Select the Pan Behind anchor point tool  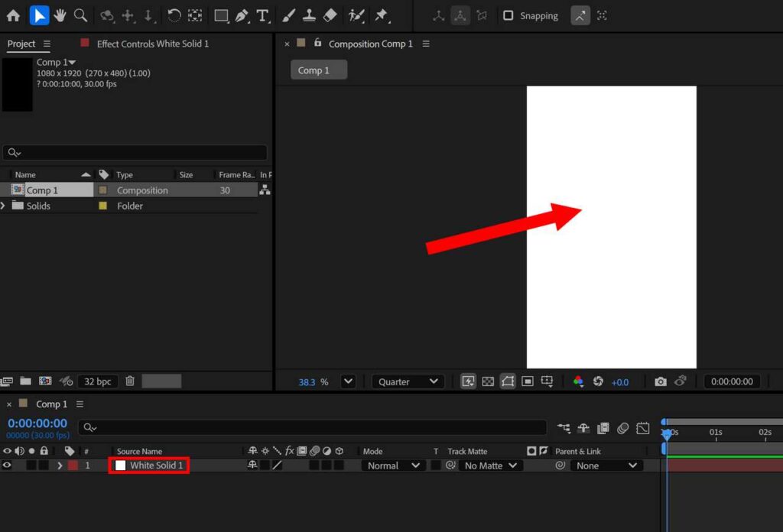pos(195,15)
